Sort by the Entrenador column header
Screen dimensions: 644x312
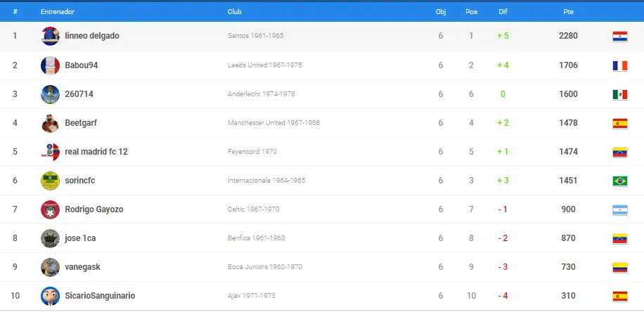tap(58, 12)
